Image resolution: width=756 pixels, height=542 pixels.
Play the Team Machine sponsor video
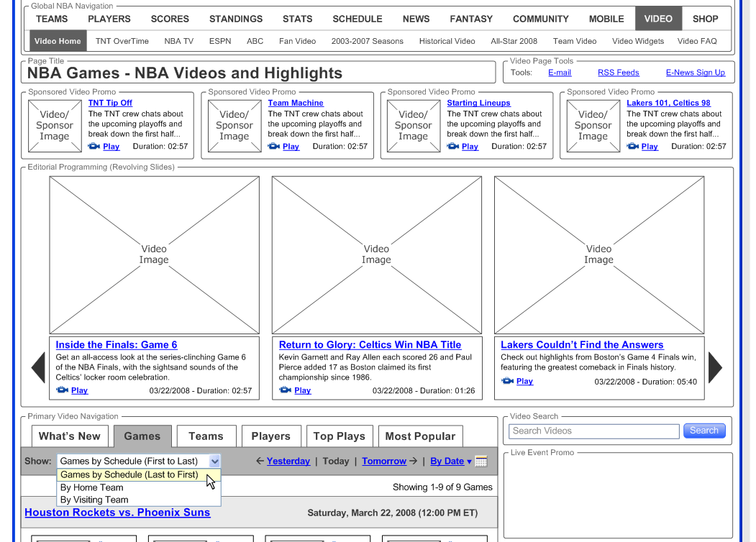(290, 146)
